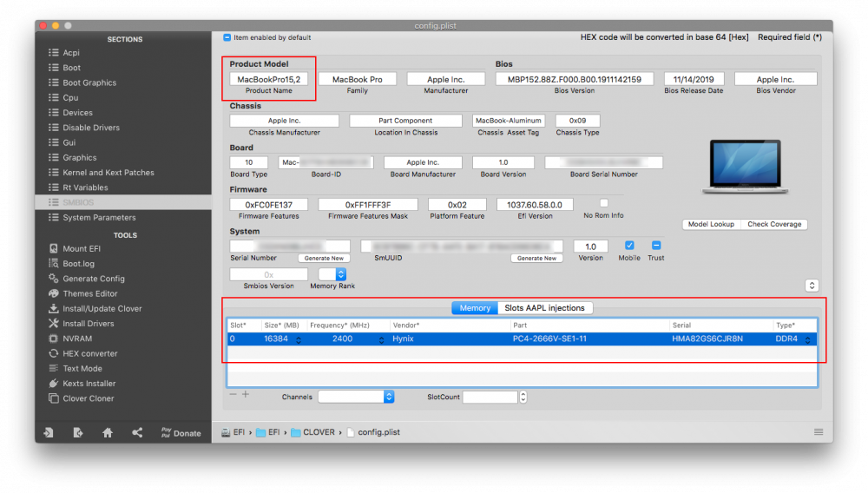Open the Gui section
This screenshot has width=868, height=493.
[69, 142]
